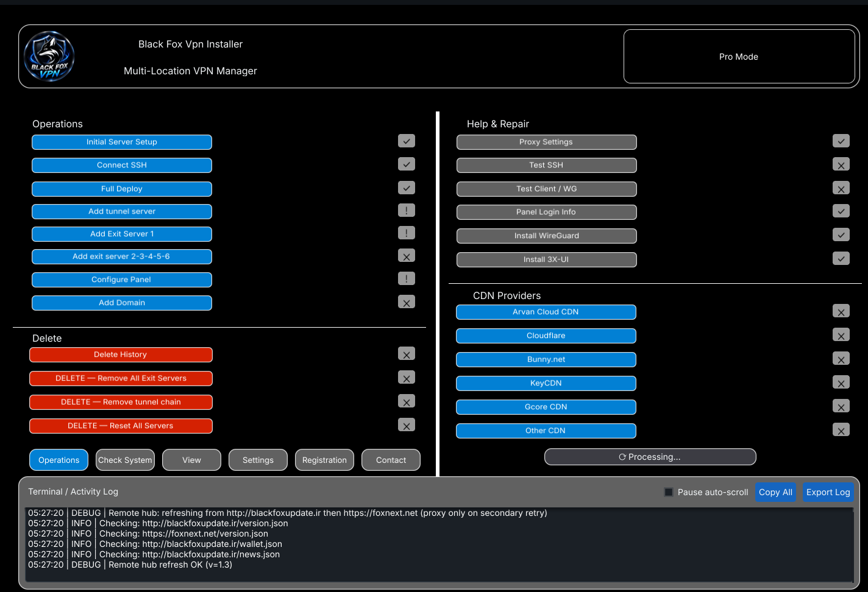Click the warning status icon beside Configure Panel
This screenshot has height=592, width=868.
point(407,279)
